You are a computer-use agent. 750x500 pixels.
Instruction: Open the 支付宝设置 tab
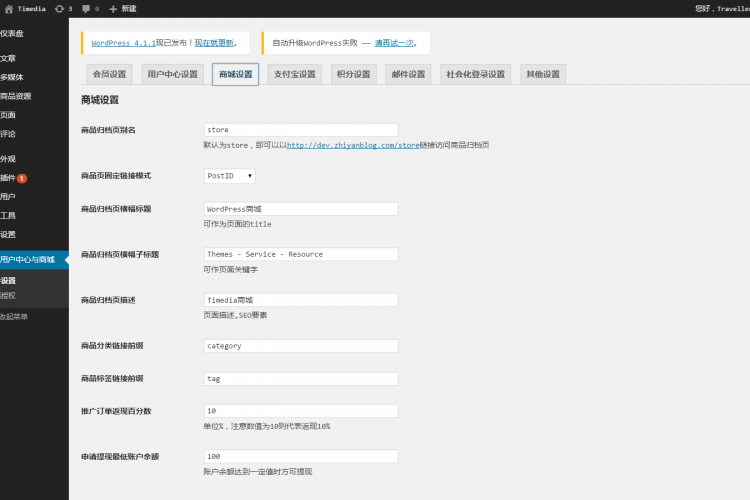(295, 74)
